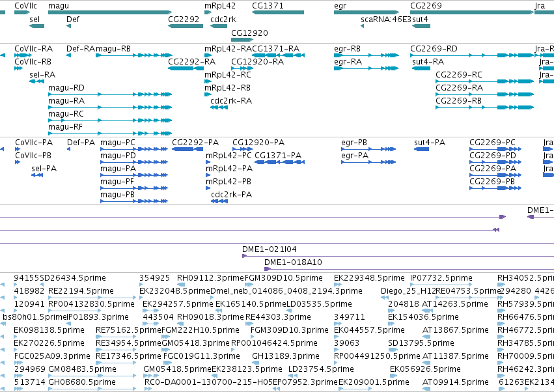Select the SD13795.5prime EST label
Viewport: 554px width, 392px height.
point(421,343)
